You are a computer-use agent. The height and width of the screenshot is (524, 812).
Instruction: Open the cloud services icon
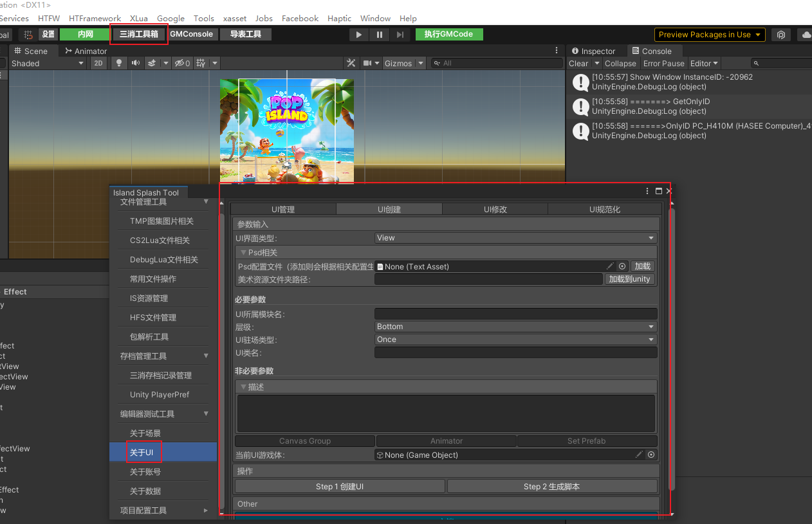pyautogui.click(x=804, y=35)
